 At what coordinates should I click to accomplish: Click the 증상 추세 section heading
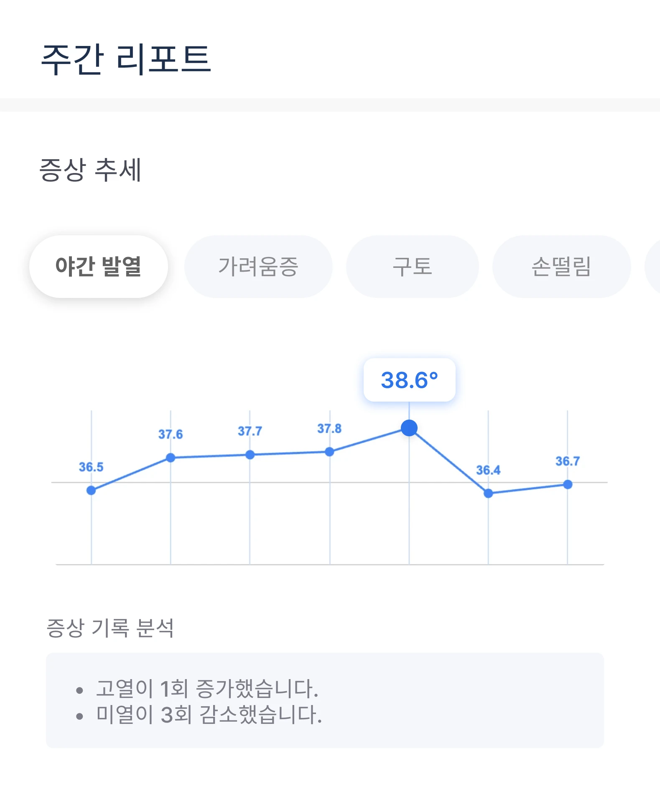pos(90,170)
